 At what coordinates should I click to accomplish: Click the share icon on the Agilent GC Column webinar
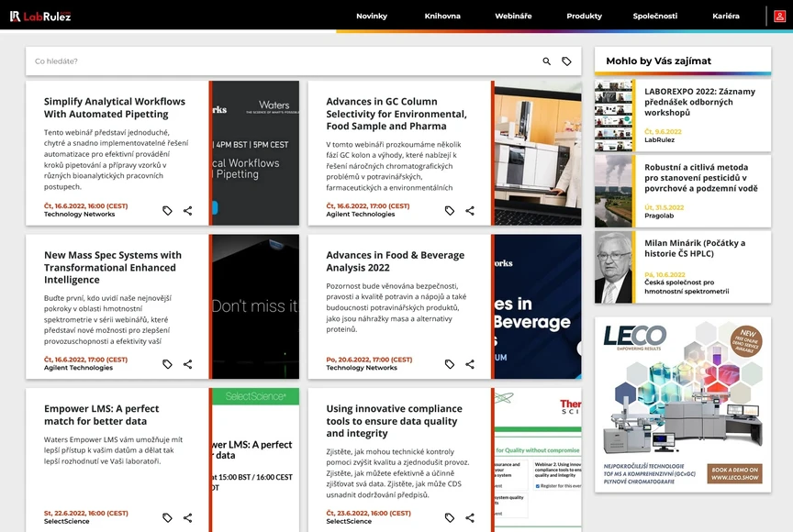click(470, 210)
